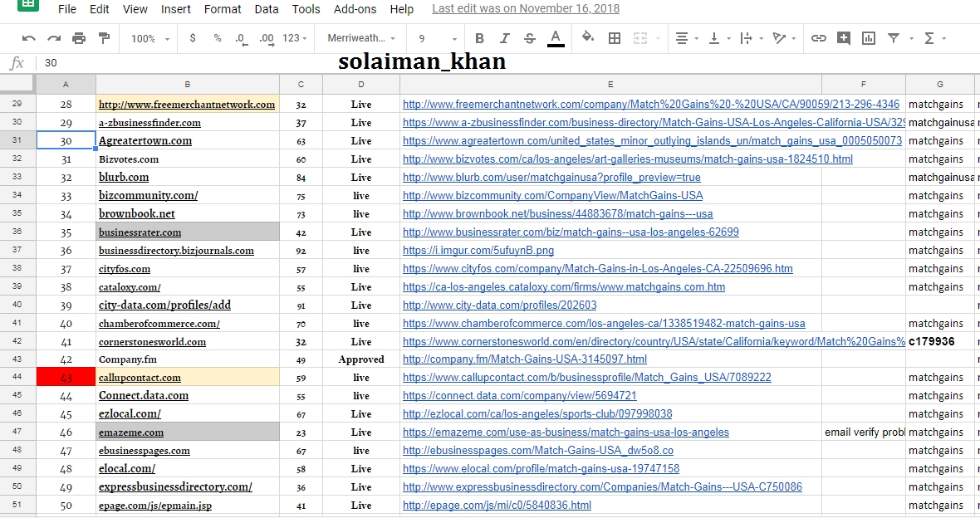Click the Insert comment icon
980x518 pixels.
(844, 38)
